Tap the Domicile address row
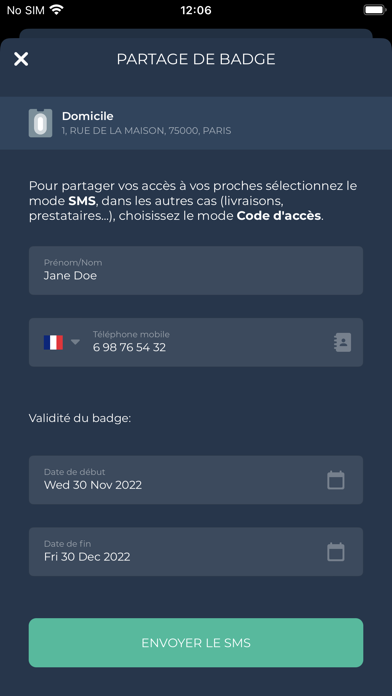This screenshot has height=696, width=392. pyautogui.click(x=196, y=123)
